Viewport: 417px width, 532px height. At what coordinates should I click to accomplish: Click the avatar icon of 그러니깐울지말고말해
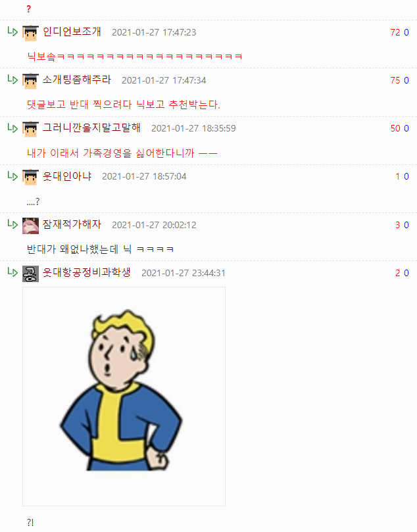point(30,130)
